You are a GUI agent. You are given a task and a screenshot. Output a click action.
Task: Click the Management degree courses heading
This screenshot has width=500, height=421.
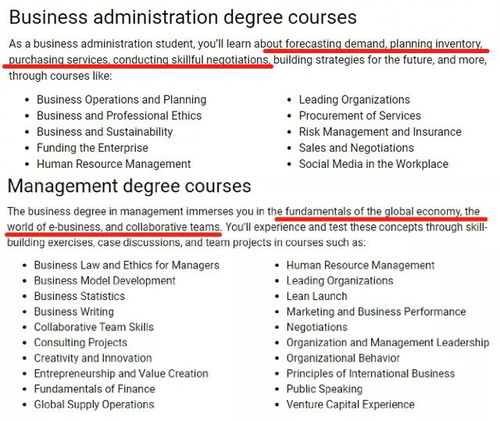tap(129, 186)
